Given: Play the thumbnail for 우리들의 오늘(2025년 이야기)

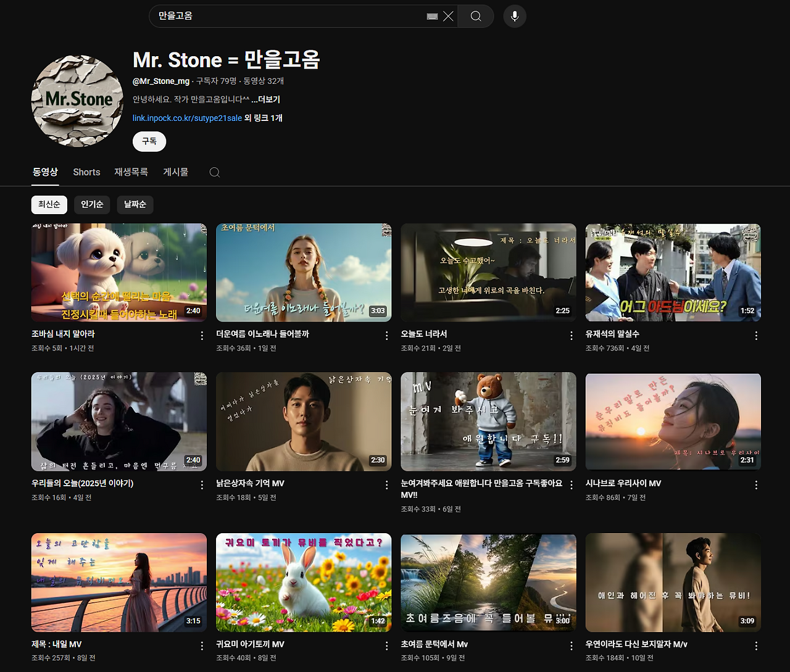Looking at the screenshot, I should click(119, 421).
